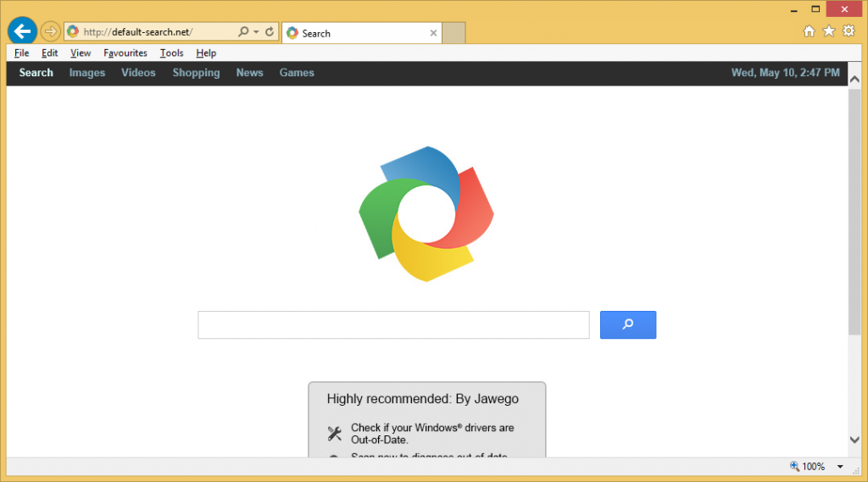
Task: Click the refresh icon in address bar
Action: pyautogui.click(x=270, y=32)
